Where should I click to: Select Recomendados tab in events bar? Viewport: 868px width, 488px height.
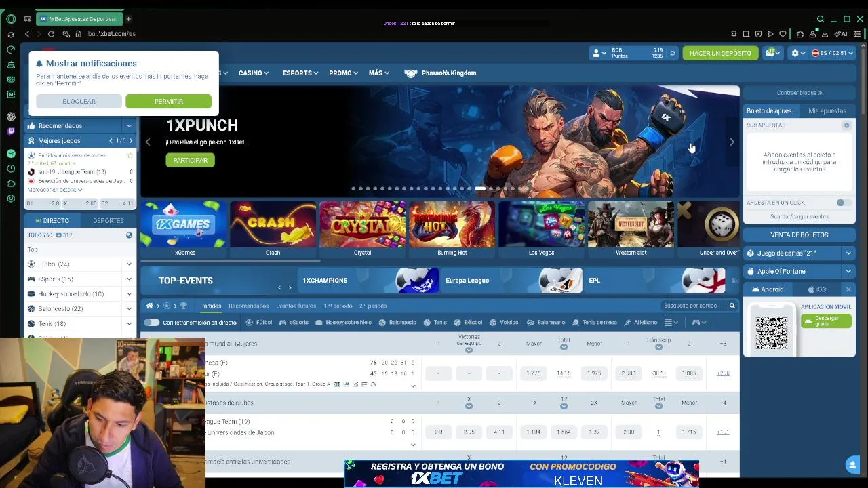pyautogui.click(x=248, y=306)
